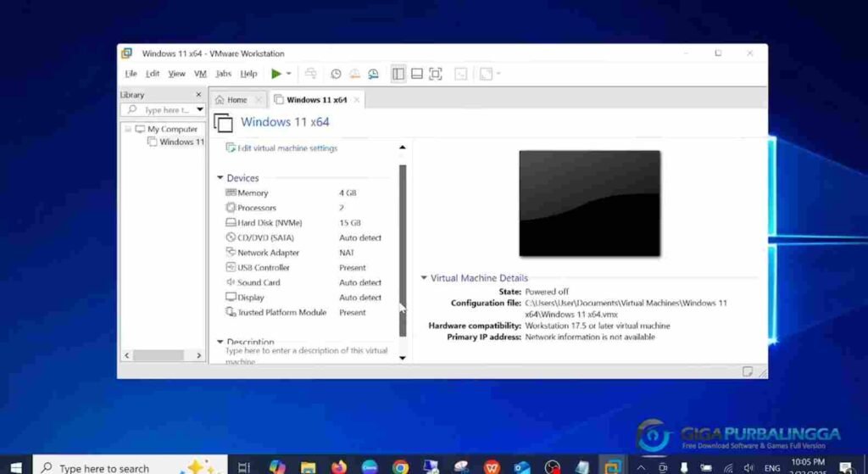Take a snapshot using the clock icon
This screenshot has height=474, width=868.
[336, 74]
